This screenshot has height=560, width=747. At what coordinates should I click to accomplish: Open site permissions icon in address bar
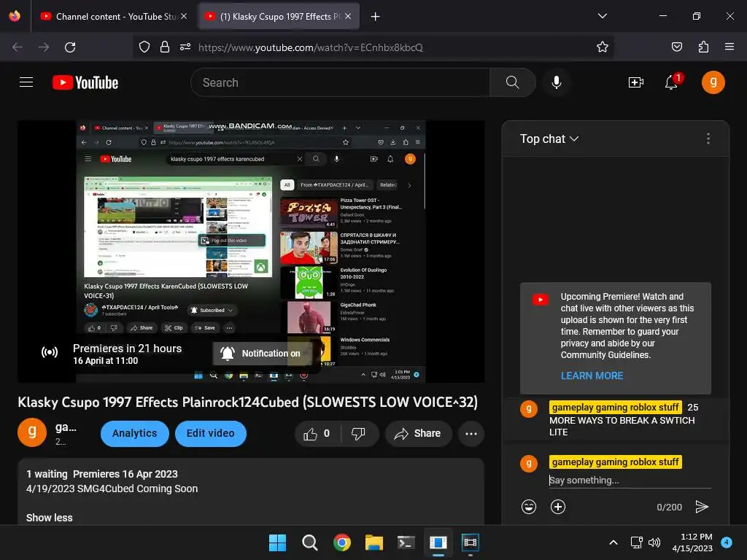(x=185, y=47)
